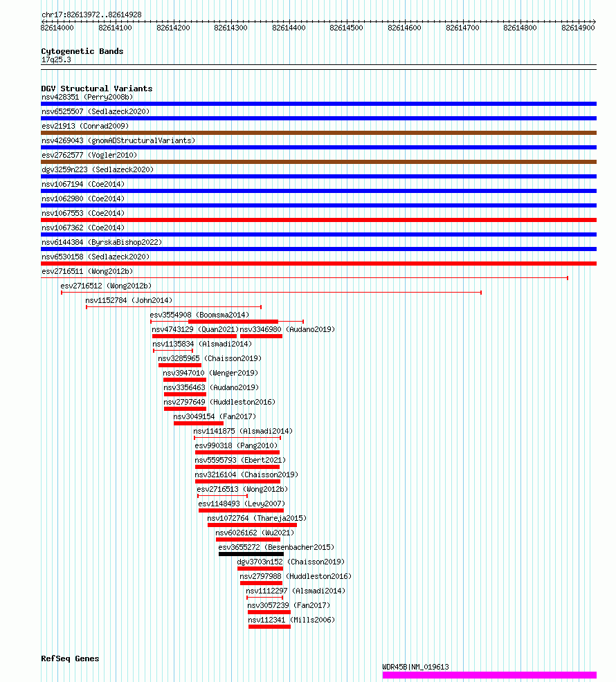Select nsv3285965 (Chaisson2019) variant label
This screenshot has height=682, width=616.
(210, 358)
